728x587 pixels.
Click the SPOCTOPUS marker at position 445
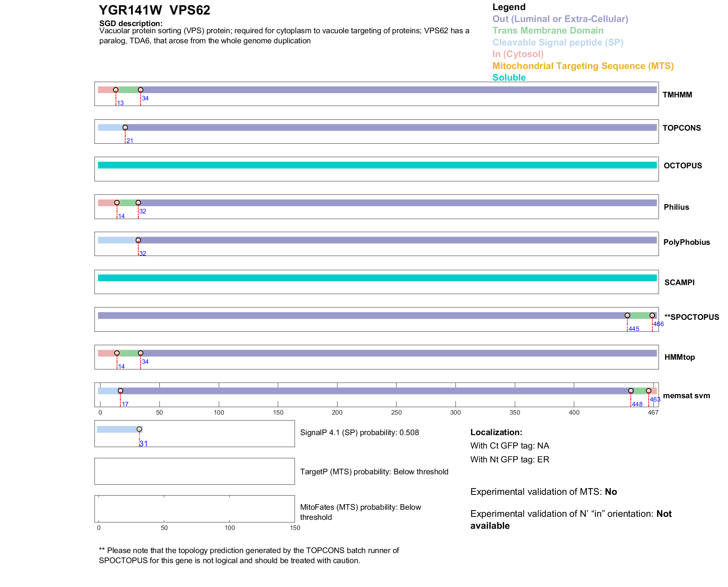pos(627,315)
